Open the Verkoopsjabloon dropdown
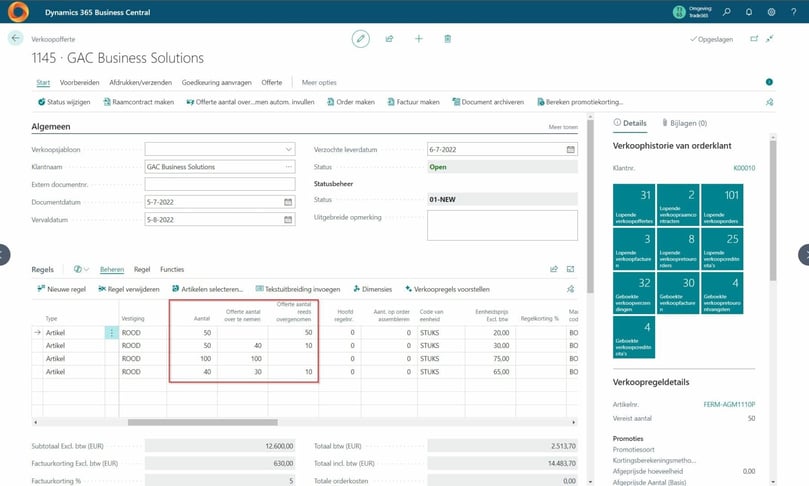Screen dimensions: 809x486 [x=288, y=150]
